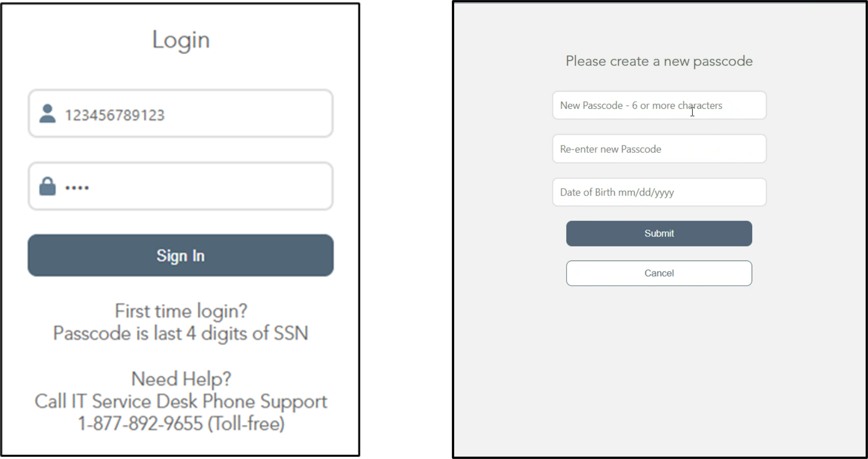Click the padlock icon in the passcode field
Screen dimensions: 868x459
(47, 186)
